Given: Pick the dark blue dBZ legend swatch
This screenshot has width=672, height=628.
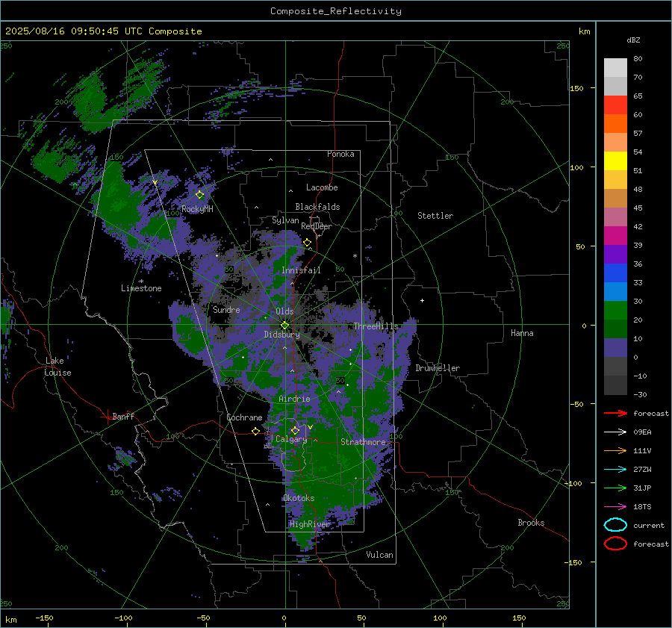Looking at the screenshot, I should coord(615,273).
